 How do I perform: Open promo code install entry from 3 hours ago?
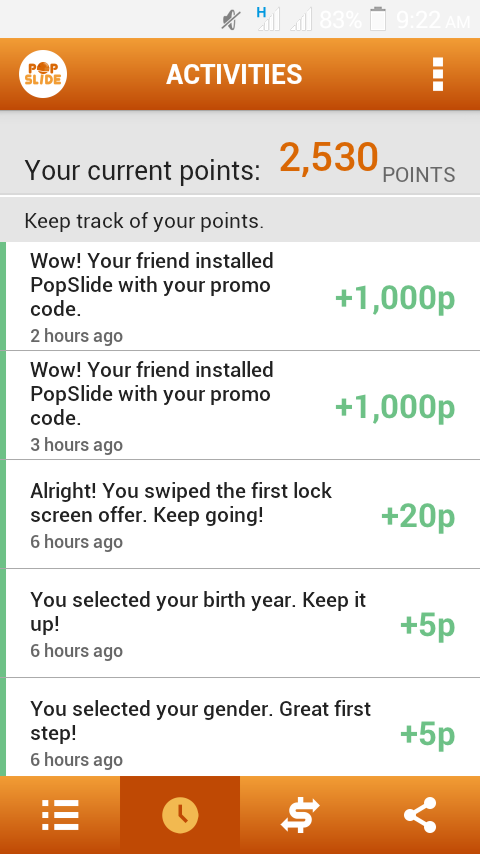240,406
